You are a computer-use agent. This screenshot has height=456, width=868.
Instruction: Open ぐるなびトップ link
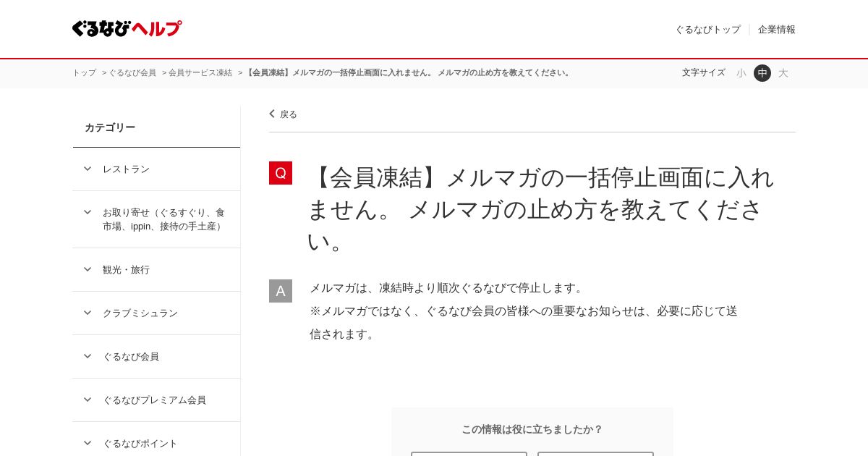click(x=707, y=30)
